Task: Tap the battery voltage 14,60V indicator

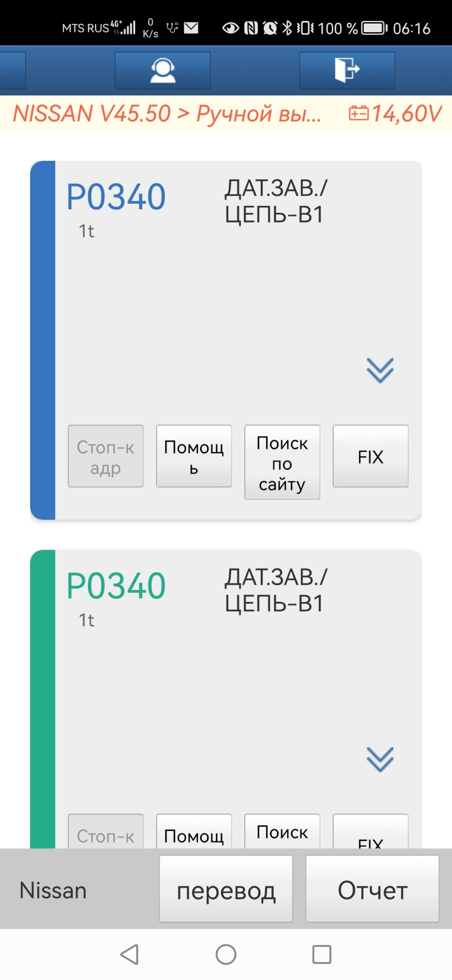Action: [395, 113]
